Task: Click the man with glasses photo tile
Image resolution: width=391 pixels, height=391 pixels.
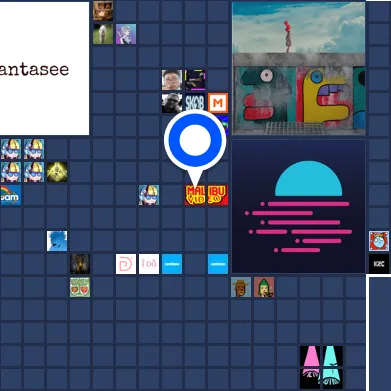Action: click(x=172, y=80)
